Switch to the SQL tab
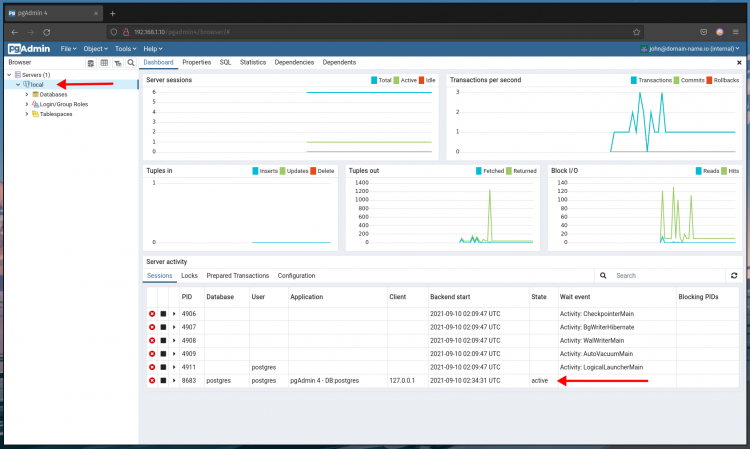Screen dimensions: 750x449 225,63
